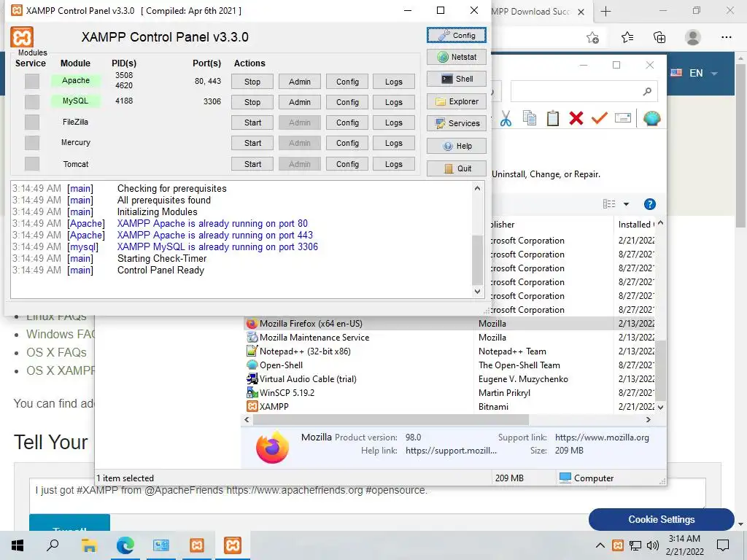Open Apache Logs menu
Screen dimensions: 747x560
coord(393,82)
